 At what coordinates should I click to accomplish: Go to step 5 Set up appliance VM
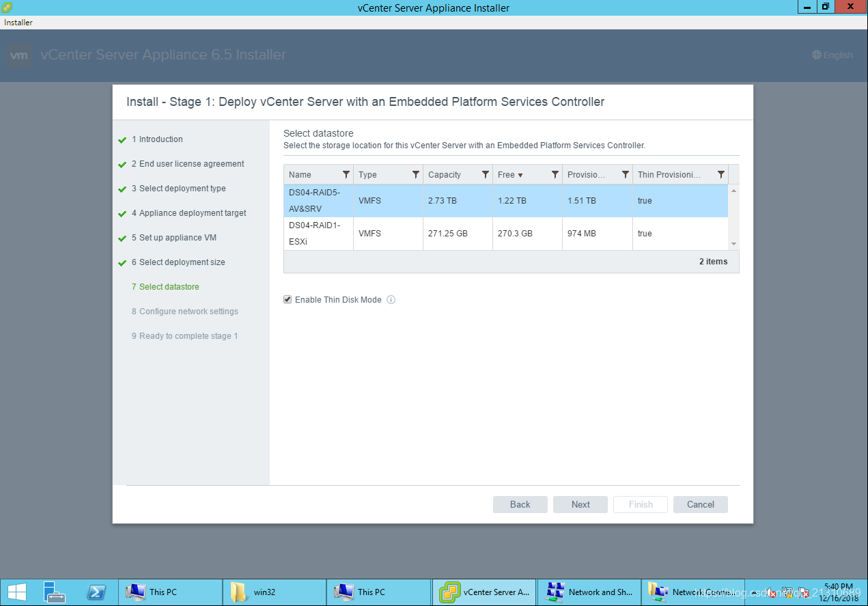(174, 238)
